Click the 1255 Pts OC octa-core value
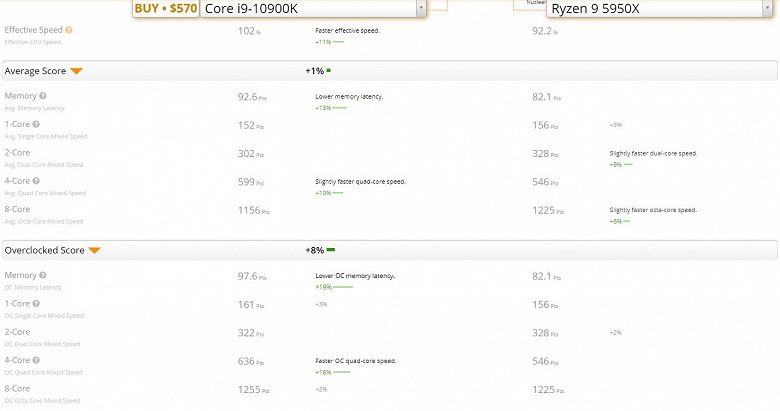Screen dimensions: 780x411 tap(253, 390)
